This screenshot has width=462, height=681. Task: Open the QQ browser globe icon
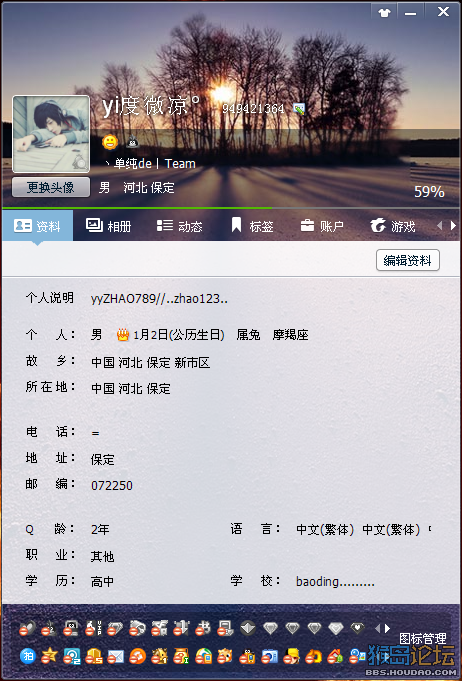click(x=203, y=656)
